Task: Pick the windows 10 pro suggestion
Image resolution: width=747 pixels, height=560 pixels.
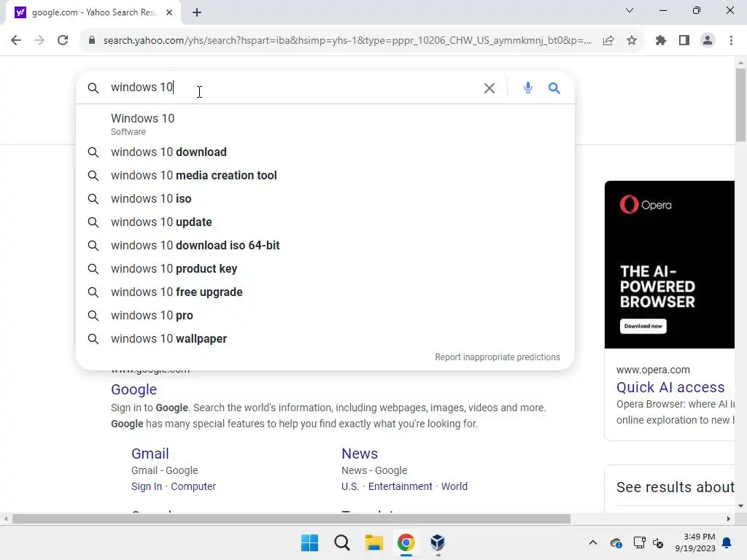Action: 325,315
